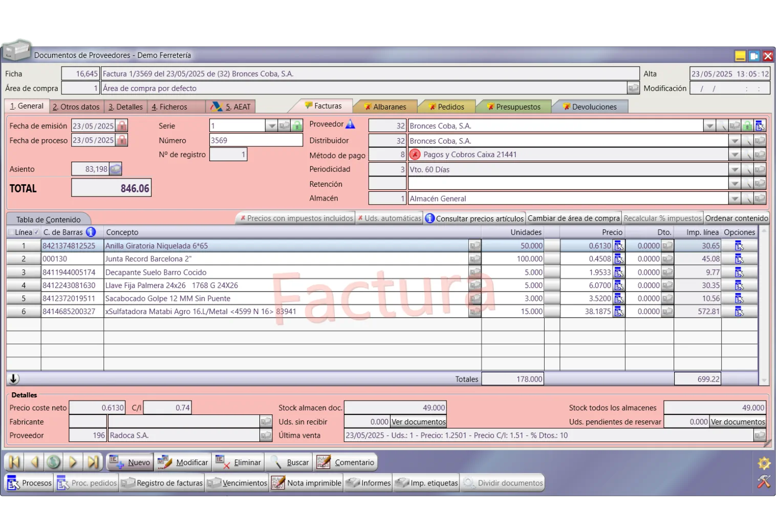Toggle Precios con impuestos incluidos option
The width and height of the screenshot is (776, 532).
pos(296,218)
